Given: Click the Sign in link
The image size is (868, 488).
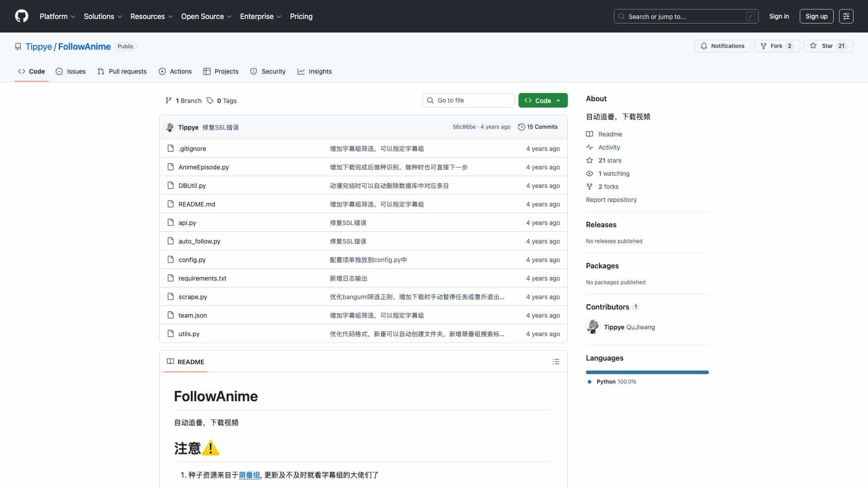Looking at the screenshot, I should 779,16.
